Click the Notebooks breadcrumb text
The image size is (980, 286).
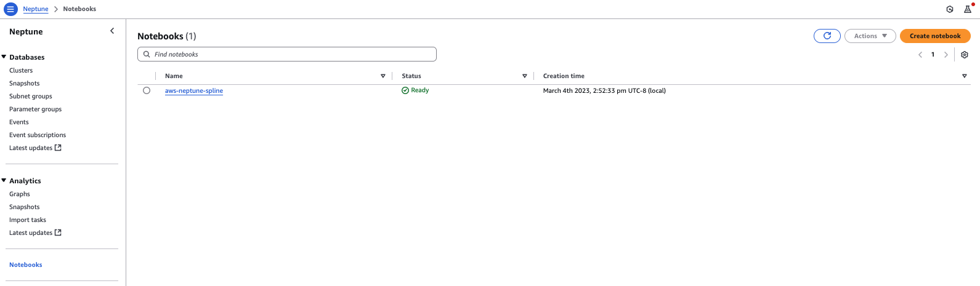tap(79, 9)
